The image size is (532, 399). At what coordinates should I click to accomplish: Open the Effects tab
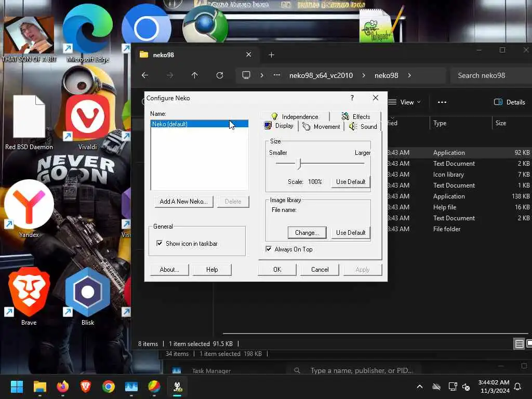pos(355,116)
